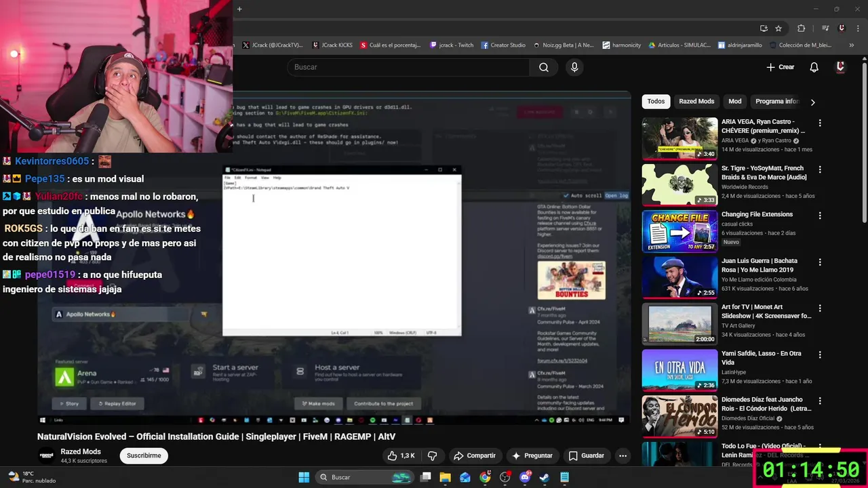Open the browser media control icon

click(825, 28)
